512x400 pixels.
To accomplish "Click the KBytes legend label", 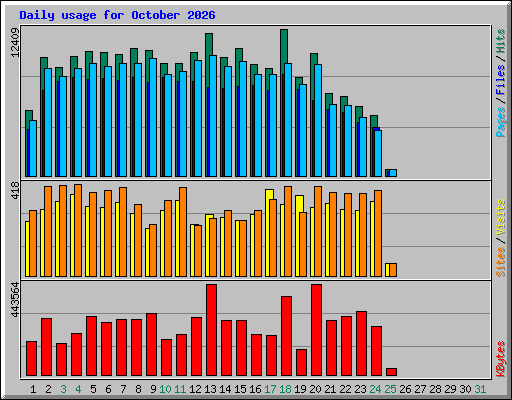I will coord(500,359).
